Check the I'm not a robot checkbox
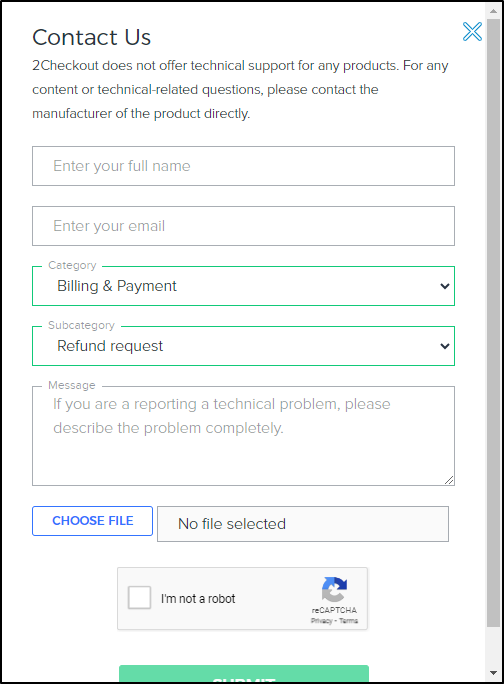This screenshot has height=684, width=504. (x=139, y=598)
